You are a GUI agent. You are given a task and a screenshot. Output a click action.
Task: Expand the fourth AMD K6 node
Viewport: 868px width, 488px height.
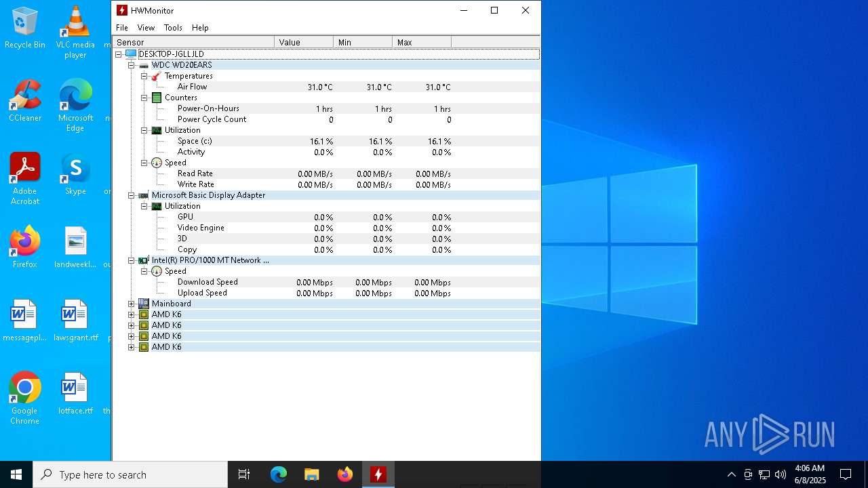pyautogui.click(x=131, y=347)
